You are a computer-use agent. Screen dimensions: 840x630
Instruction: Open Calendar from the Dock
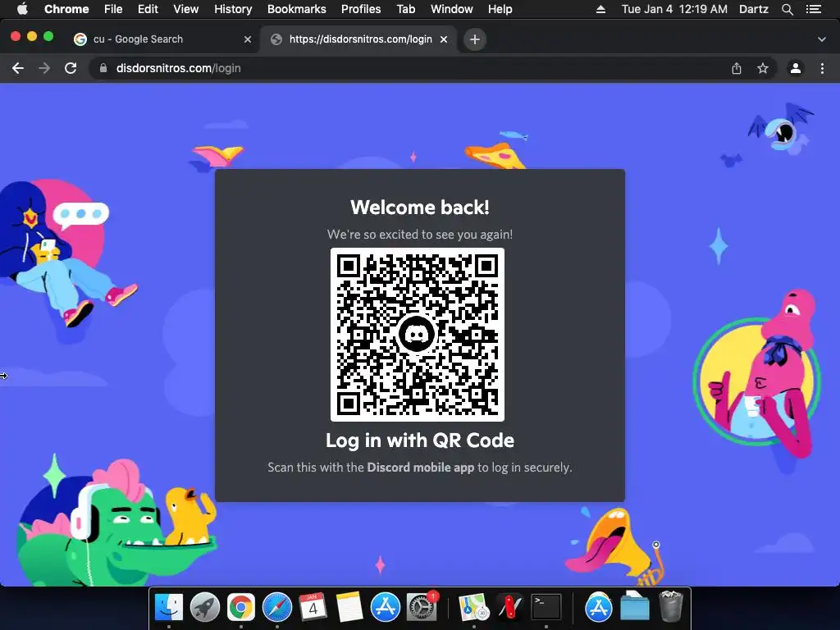(x=313, y=608)
